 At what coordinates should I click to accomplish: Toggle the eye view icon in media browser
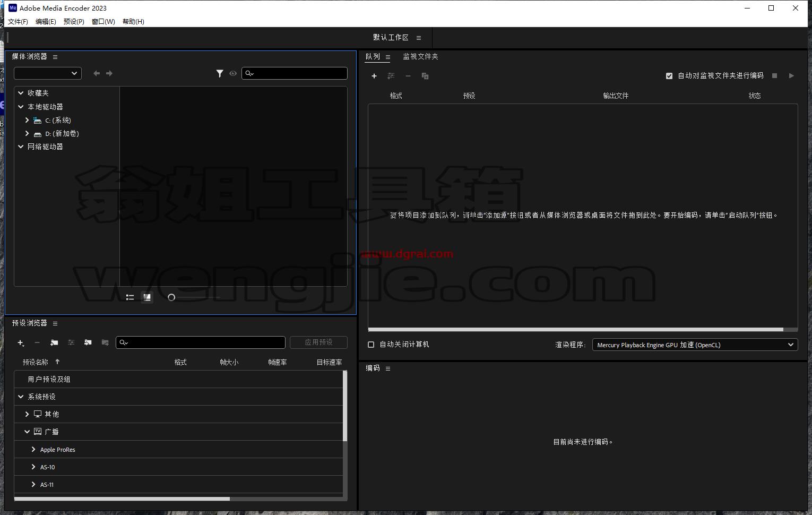(x=233, y=73)
